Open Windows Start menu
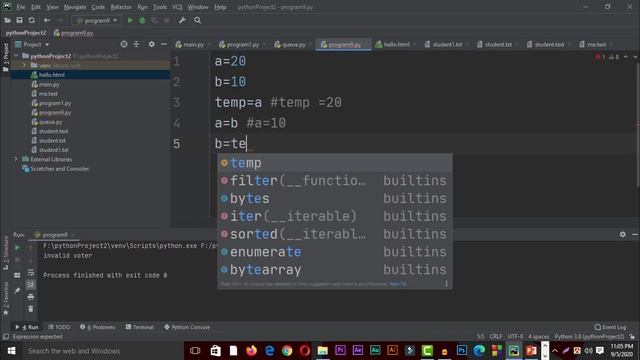 point(11,351)
